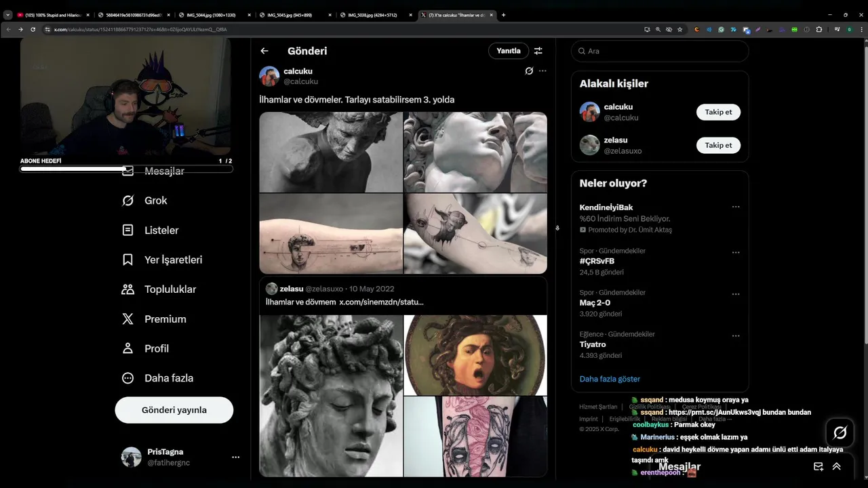
Task: Open the tab search dropdown arrow
Action: click(7, 15)
